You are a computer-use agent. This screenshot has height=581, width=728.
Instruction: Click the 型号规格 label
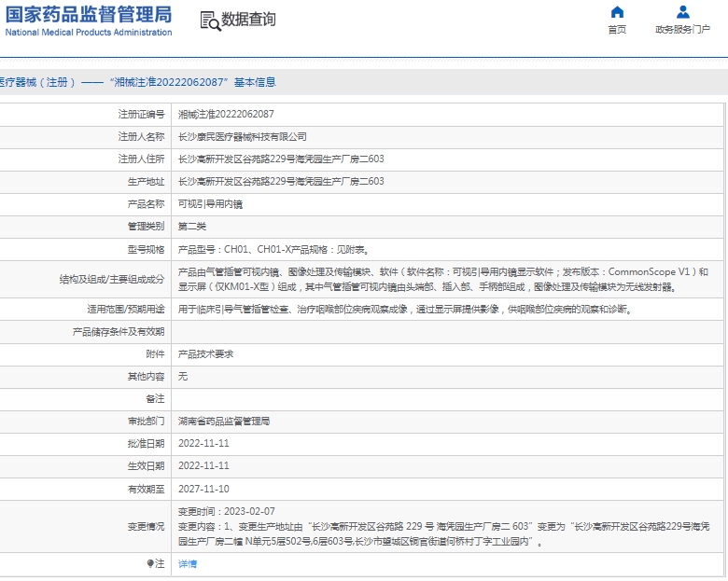[x=146, y=250]
